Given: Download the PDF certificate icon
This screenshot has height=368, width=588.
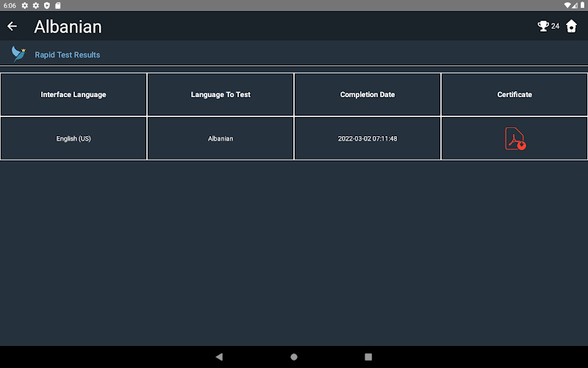Looking at the screenshot, I should point(514,138).
